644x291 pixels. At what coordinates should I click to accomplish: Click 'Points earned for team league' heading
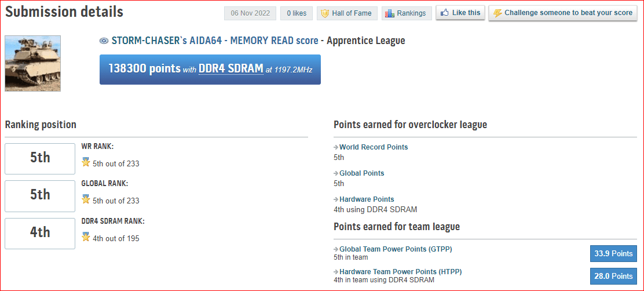397,227
